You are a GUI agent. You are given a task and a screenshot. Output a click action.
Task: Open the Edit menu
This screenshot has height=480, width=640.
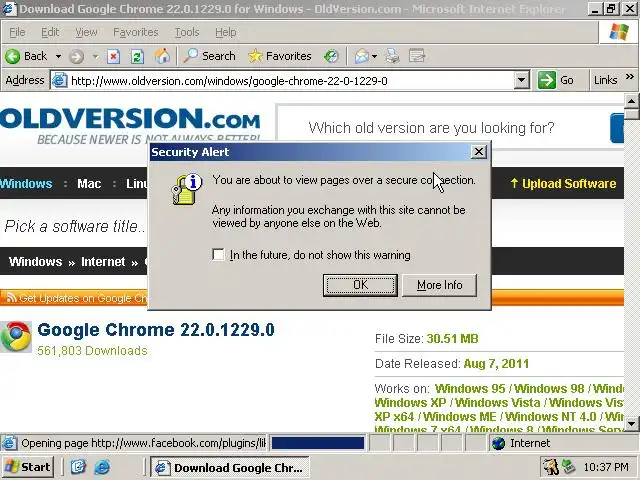(50, 32)
